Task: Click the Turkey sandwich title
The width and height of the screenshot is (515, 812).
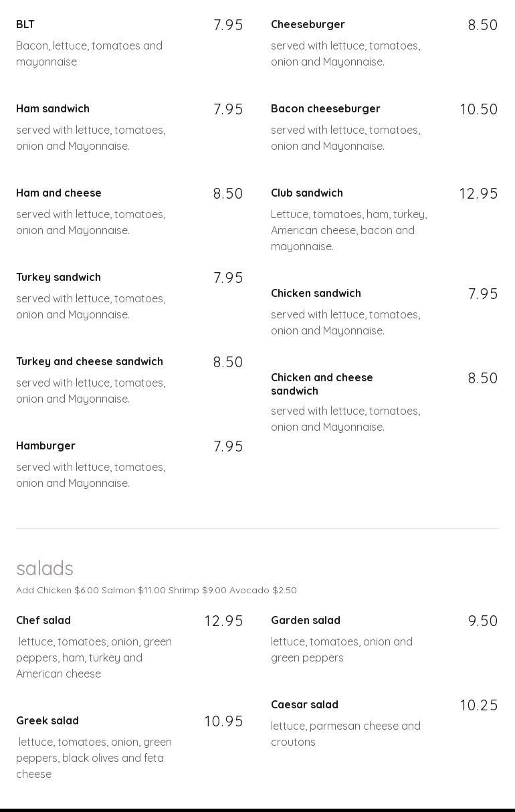Action: 58,278
